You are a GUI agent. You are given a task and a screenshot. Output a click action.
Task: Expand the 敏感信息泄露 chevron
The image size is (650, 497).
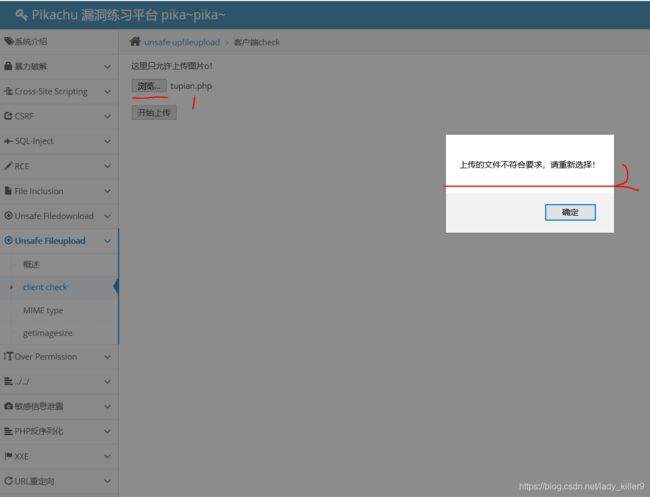pos(107,407)
